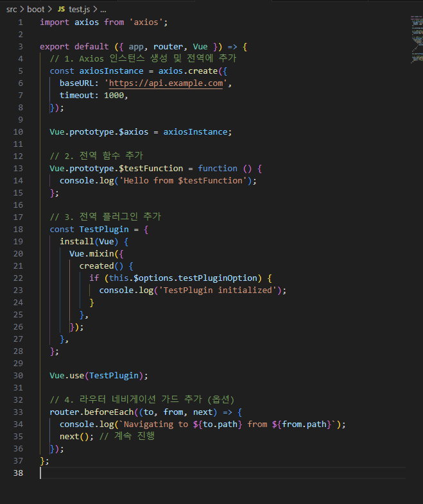The height and width of the screenshot is (504, 423).
Task: Click the 'Vue.mixin' call
Action: click(92, 254)
